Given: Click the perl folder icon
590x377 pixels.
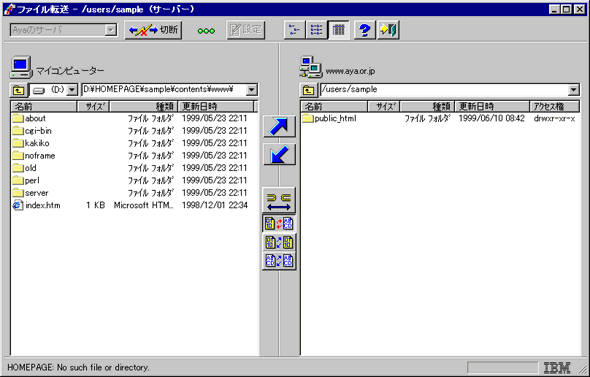Looking at the screenshot, I should click(x=18, y=181).
